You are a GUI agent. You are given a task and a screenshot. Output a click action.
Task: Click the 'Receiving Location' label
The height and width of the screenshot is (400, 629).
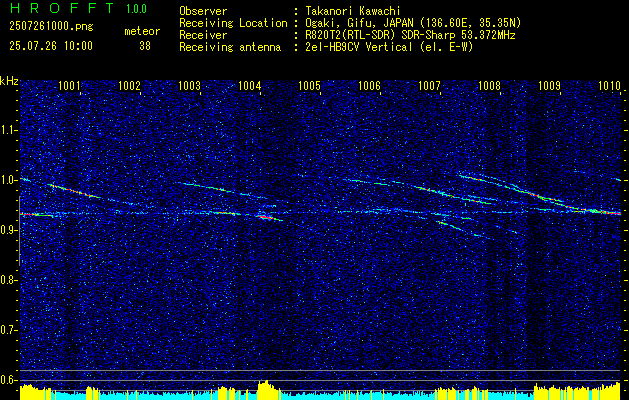pos(233,23)
